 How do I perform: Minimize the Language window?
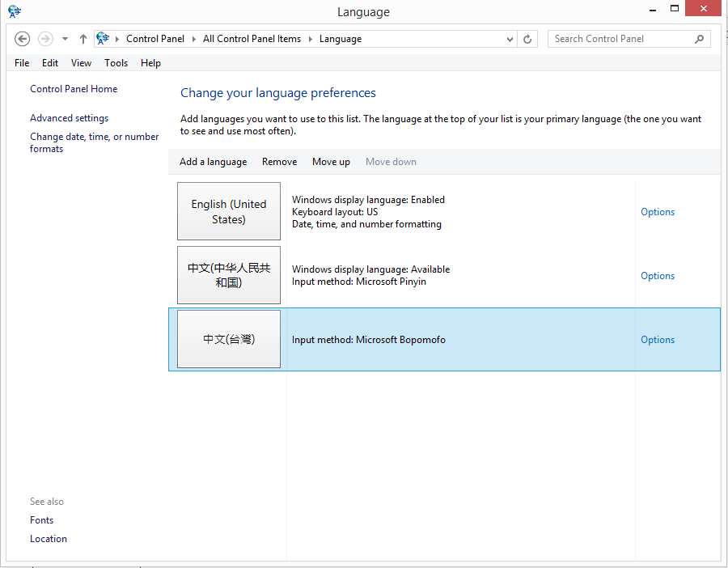(653, 9)
